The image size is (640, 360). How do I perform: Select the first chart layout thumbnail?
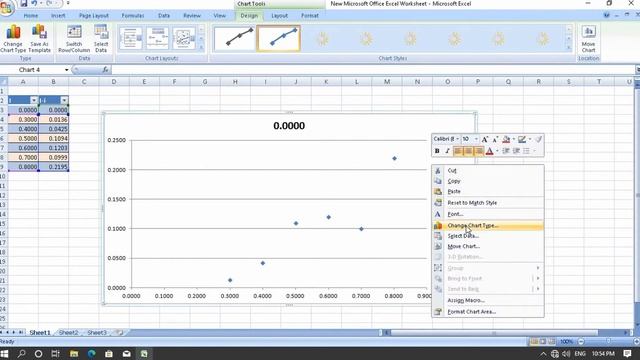131,38
